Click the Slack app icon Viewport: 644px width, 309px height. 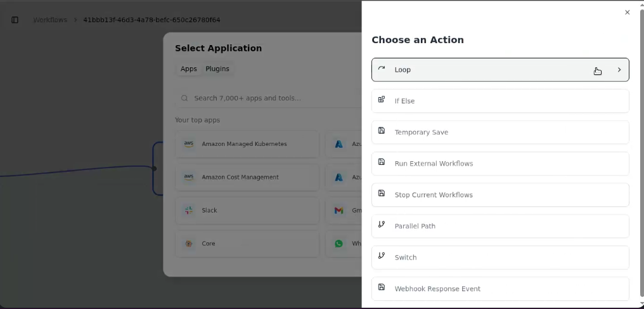tap(189, 211)
